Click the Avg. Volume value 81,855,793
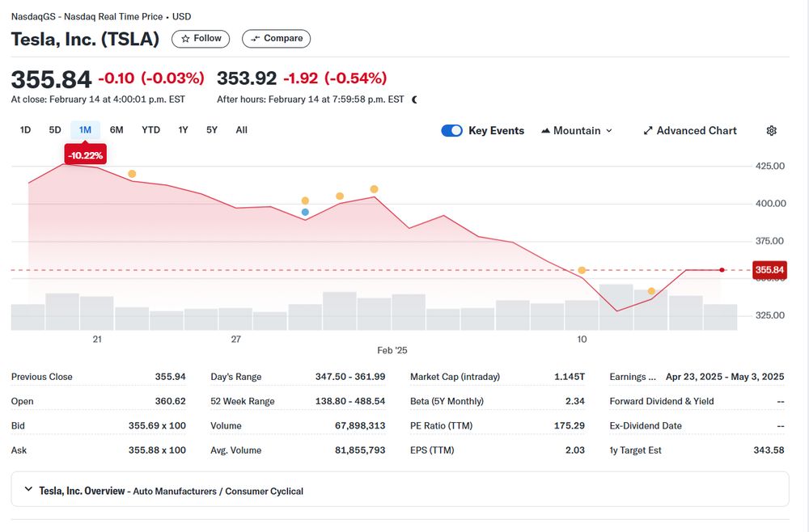The height and width of the screenshot is (532, 809). tap(360, 450)
